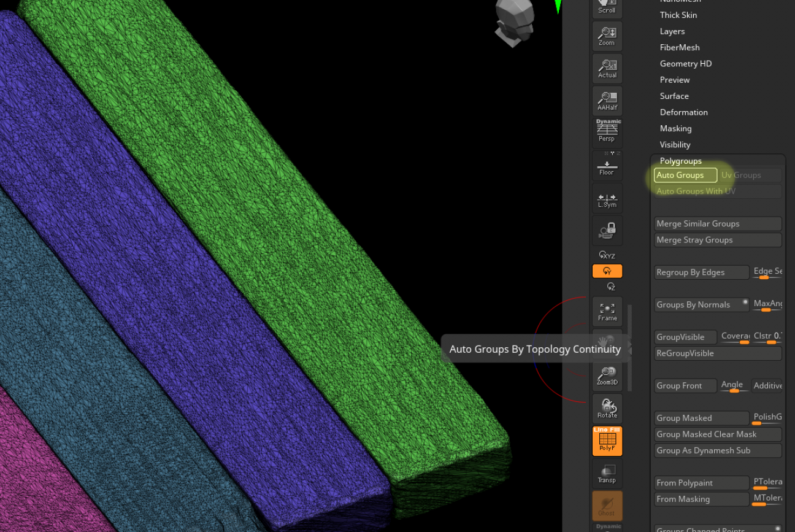The height and width of the screenshot is (532, 795).
Task: Click Group As Dynamesh Sub
Action: (718, 450)
